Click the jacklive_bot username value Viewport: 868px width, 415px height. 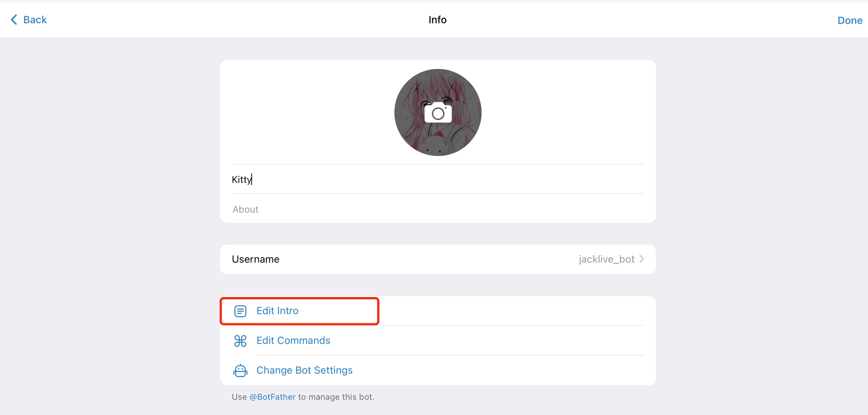[x=606, y=259]
